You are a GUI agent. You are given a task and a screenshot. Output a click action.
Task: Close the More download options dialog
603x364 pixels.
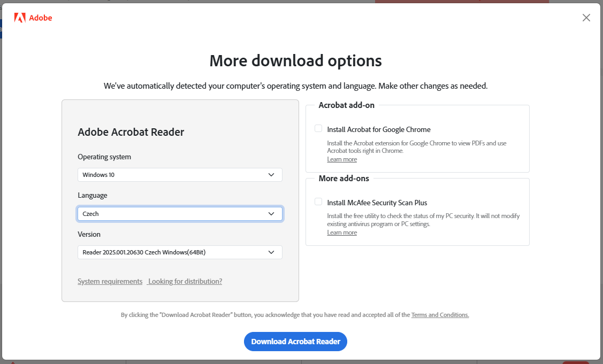pos(586,18)
